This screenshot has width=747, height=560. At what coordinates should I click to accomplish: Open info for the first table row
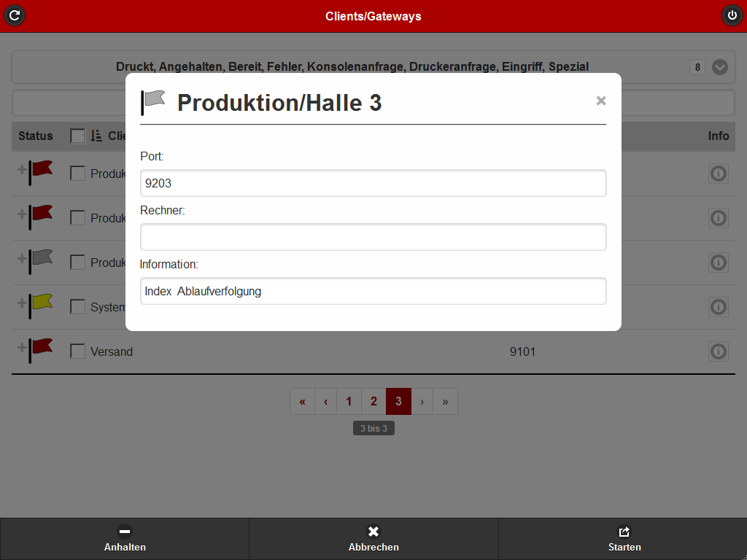click(719, 174)
